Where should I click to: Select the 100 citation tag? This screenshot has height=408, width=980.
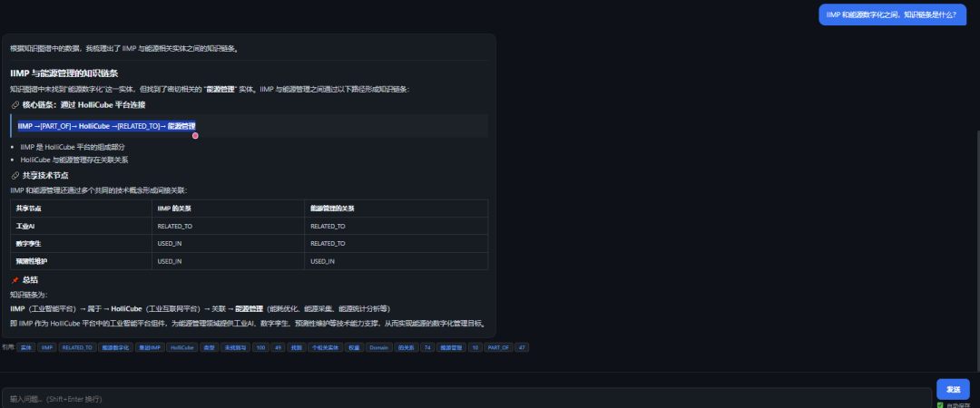[x=260, y=347]
